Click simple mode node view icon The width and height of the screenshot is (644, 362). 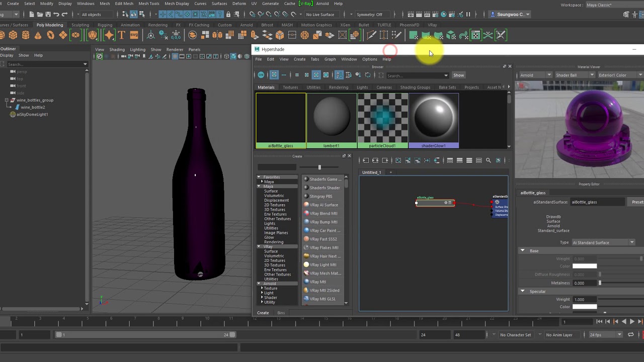pyautogui.click(x=450, y=160)
